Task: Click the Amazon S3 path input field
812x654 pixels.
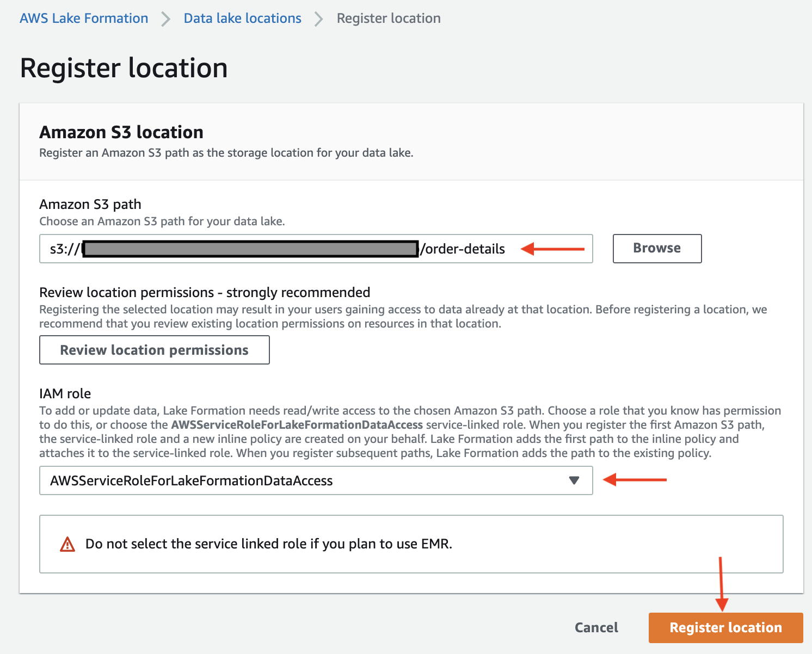Action: pyautogui.click(x=316, y=249)
